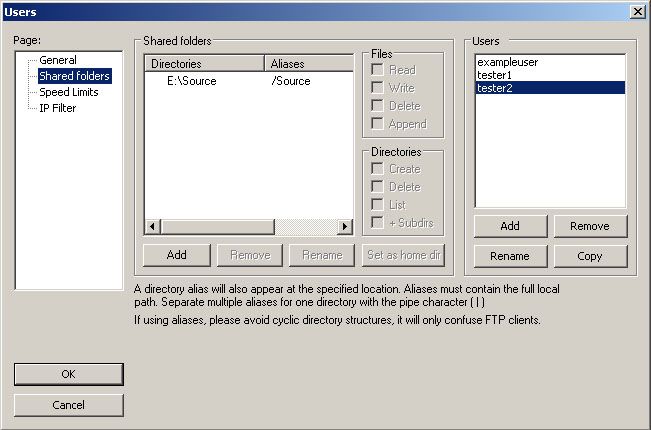Click Rename under Shared folders
Viewport: 651px width, 430px height.
(322, 255)
